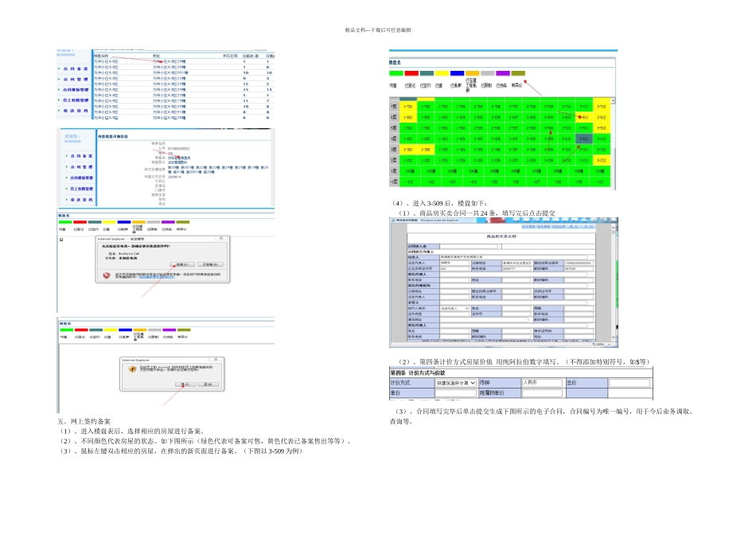Open 合同模板管理 in the second sidebar menu
The image size is (756, 535).
pyautogui.click(x=80, y=178)
